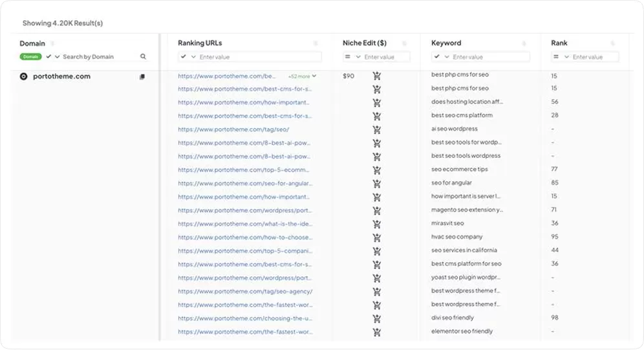Add the hvac seo company row to cart

pos(377,237)
